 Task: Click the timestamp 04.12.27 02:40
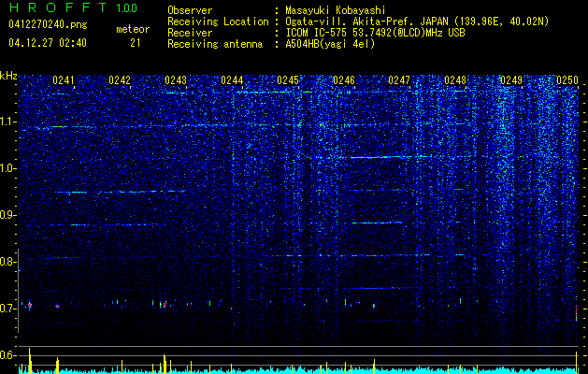(x=48, y=43)
